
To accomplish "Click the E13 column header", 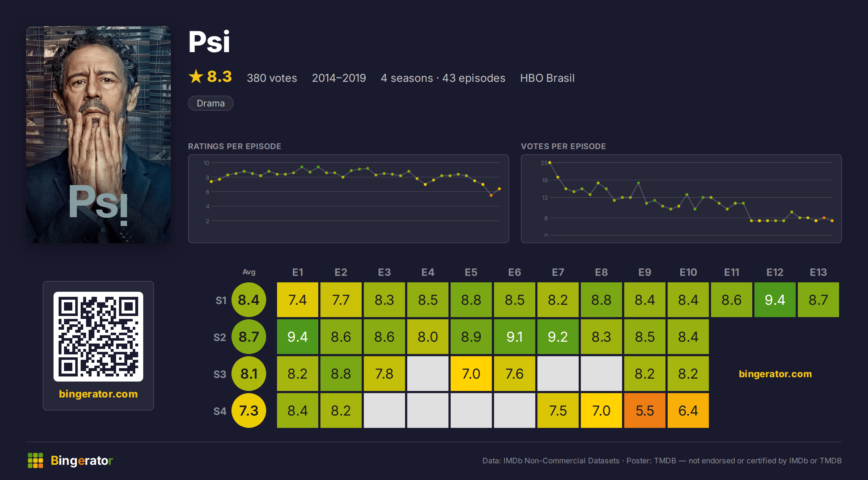I will pos(818,272).
